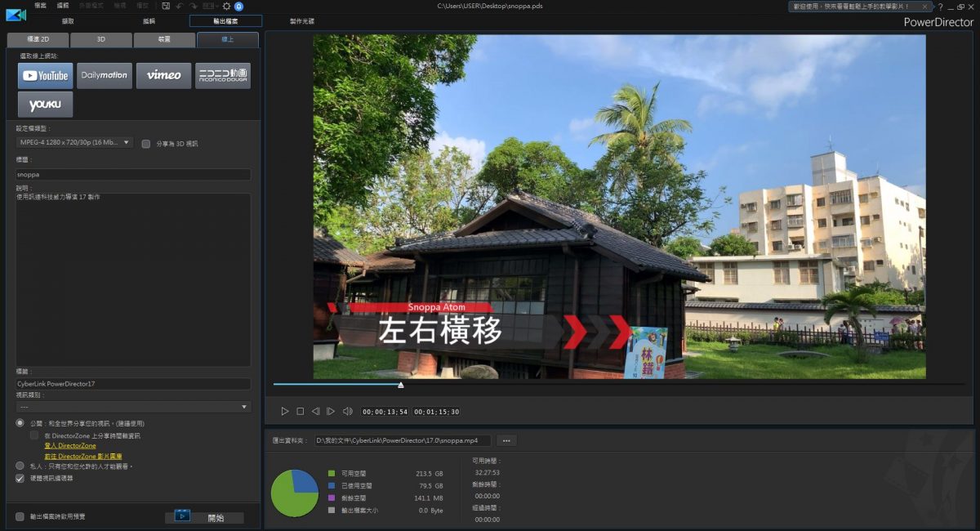Select the Niconico Douga site button
Viewport: 980px width, 531px height.
coord(223,76)
